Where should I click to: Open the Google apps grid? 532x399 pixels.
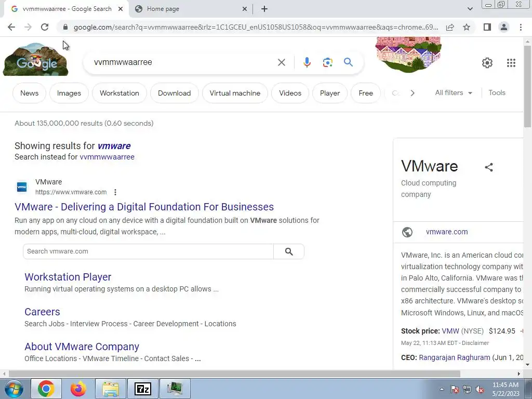tap(511, 63)
